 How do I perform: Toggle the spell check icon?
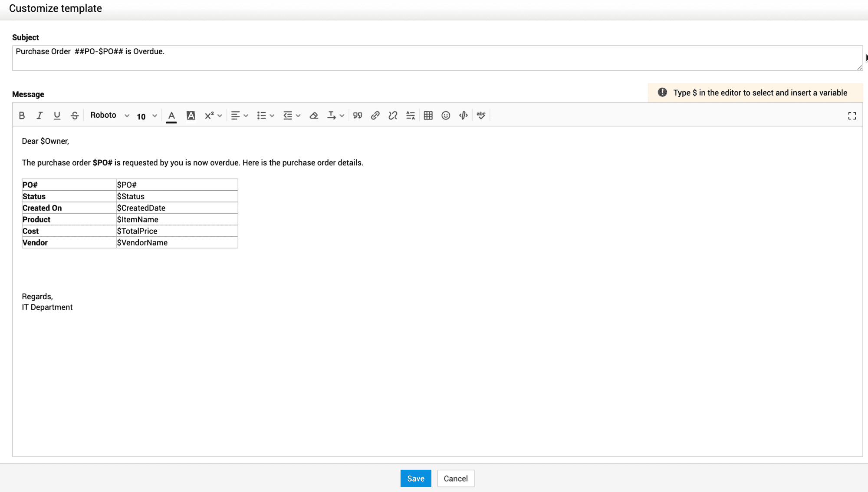[481, 116]
